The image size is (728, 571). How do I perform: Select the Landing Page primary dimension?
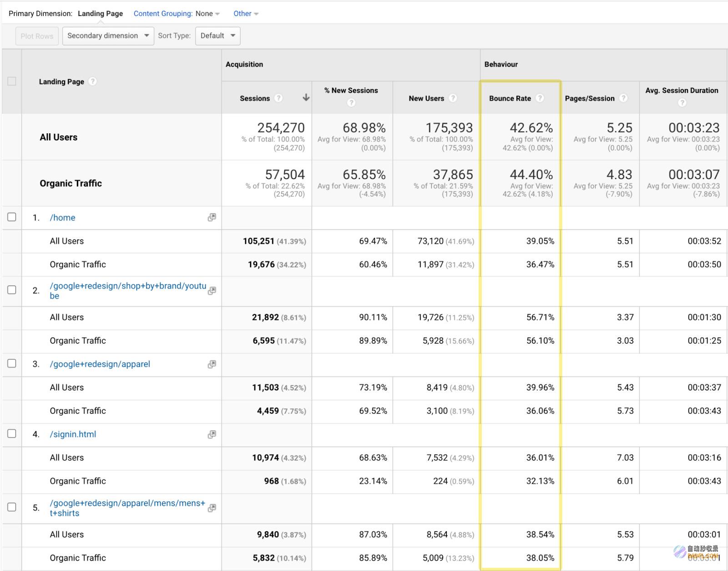pyautogui.click(x=100, y=14)
